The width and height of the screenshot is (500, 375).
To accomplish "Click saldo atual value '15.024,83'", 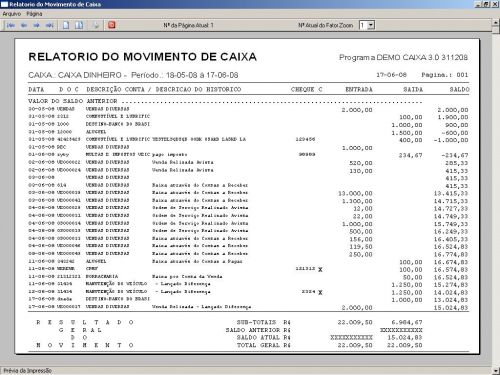I will coord(405,338).
